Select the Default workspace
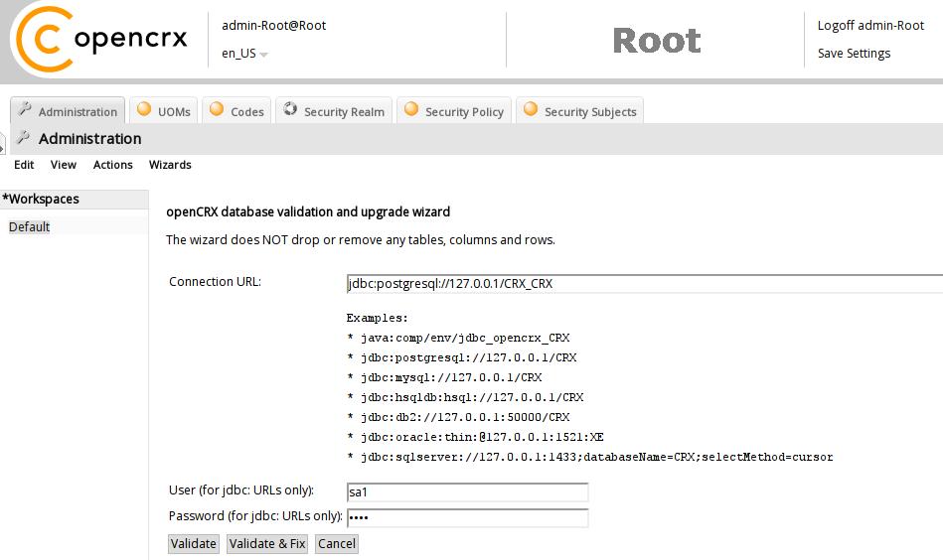943x560 pixels. point(29,227)
